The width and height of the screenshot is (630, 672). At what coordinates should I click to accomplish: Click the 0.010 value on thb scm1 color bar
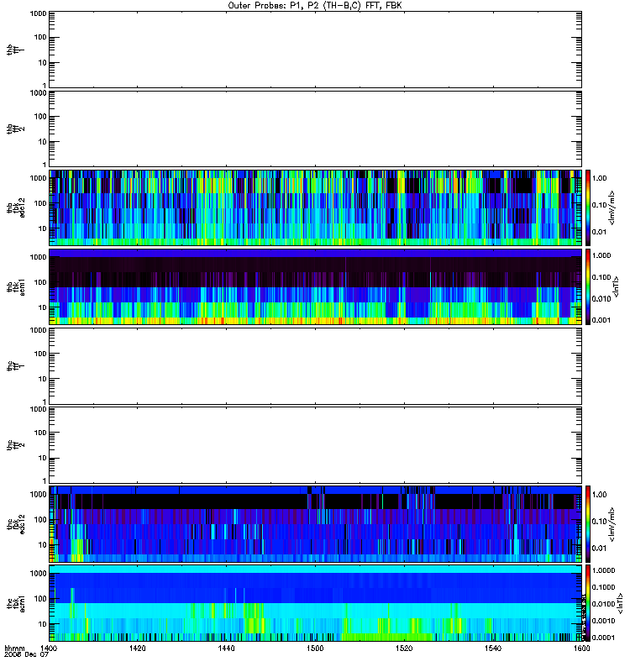click(601, 299)
